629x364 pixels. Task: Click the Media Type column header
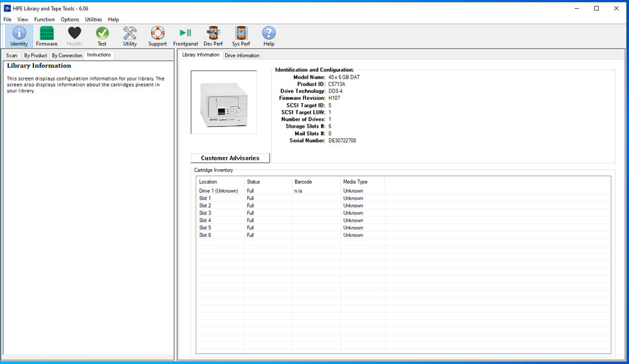363,182
